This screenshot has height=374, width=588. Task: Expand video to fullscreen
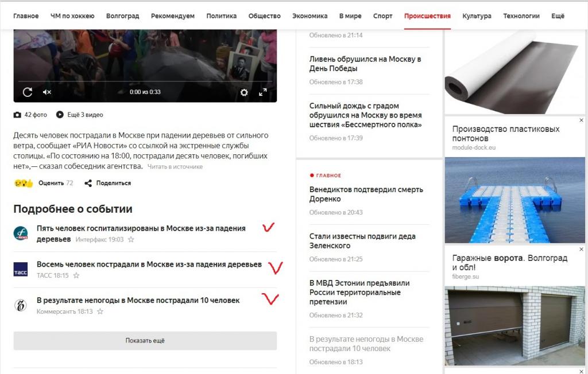pyautogui.click(x=263, y=92)
